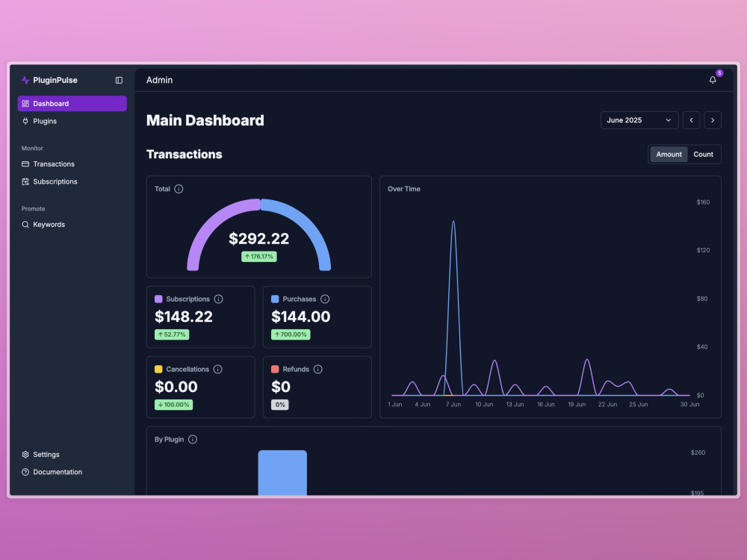747x560 pixels.
Task: Click the 176.17% increase badge
Action: pos(259,256)
